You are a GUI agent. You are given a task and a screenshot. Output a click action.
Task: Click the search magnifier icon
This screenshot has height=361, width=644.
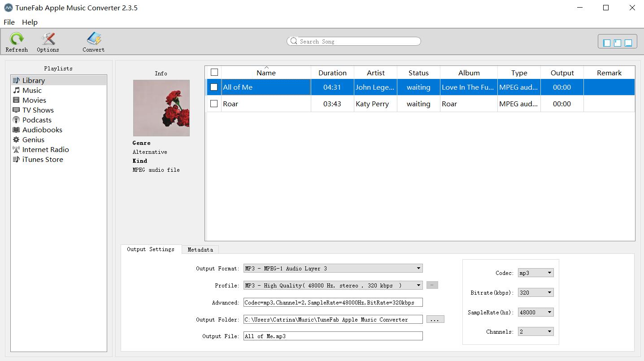294,41
